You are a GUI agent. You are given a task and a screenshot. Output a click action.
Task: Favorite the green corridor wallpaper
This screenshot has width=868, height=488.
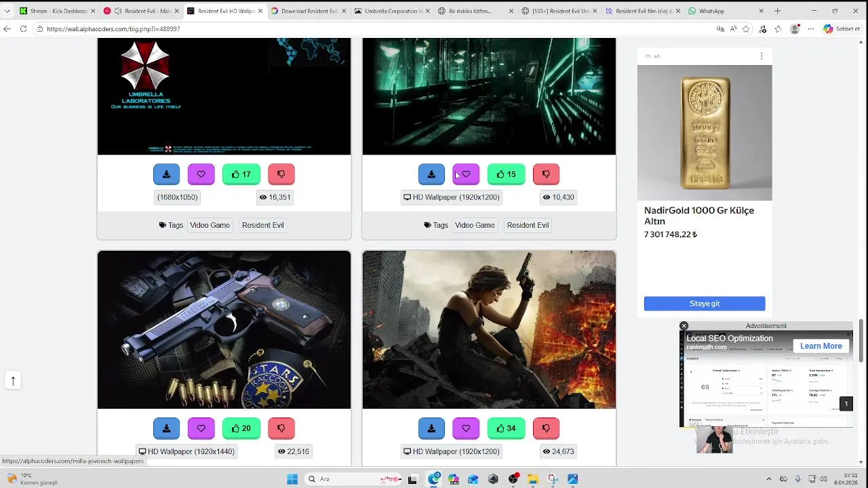tap(466, 174)
